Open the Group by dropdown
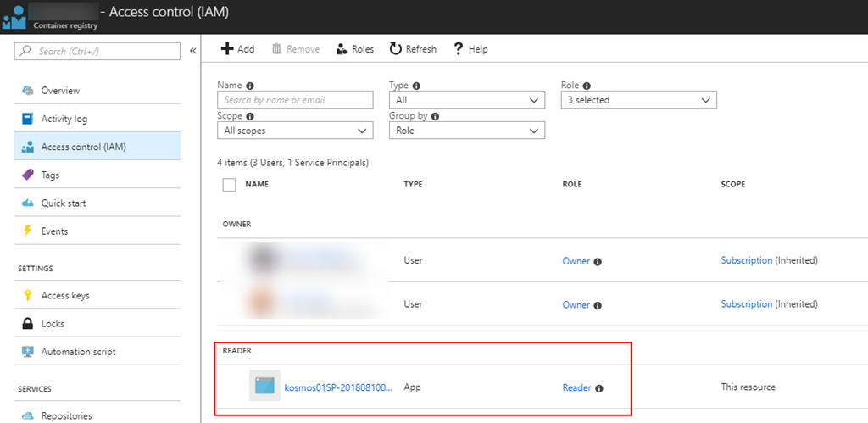 click(x=466, y=131)
